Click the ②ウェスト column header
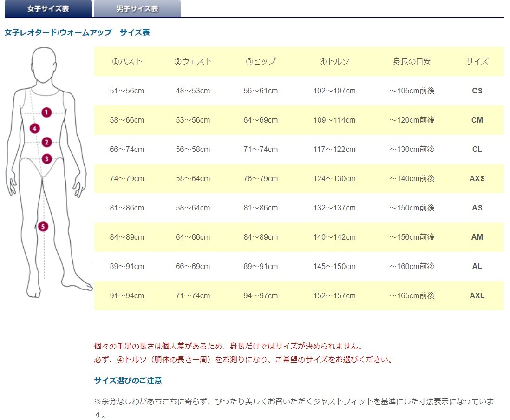510x420 pixels. 193,61
